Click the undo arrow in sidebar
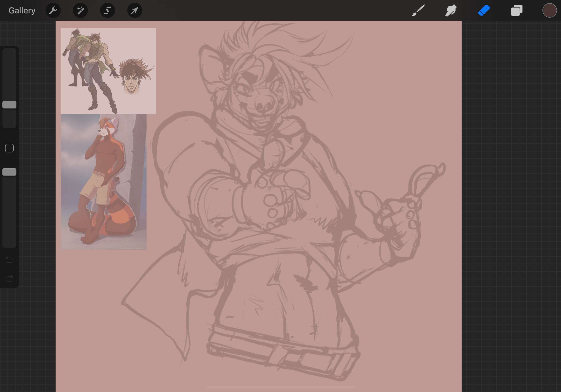Screen dimensions: 561x392 coord(9,259)
